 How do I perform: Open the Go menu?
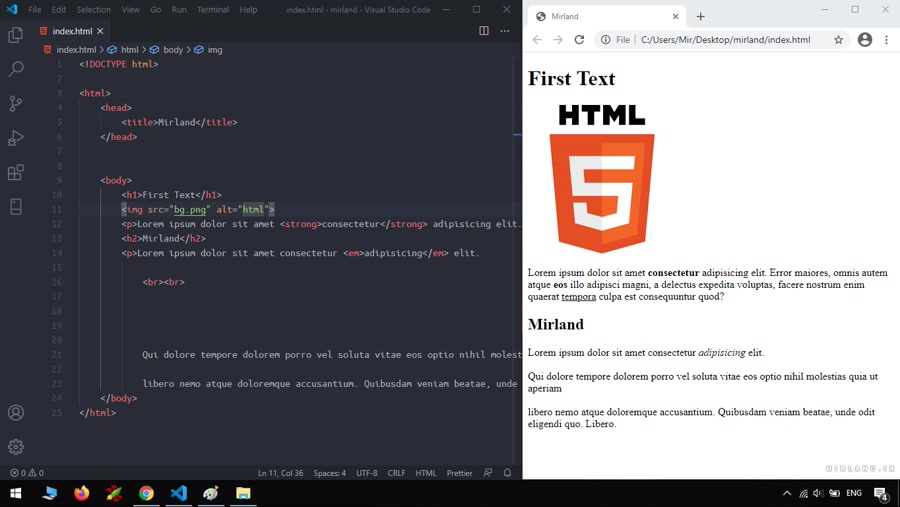tap(156, 10)
